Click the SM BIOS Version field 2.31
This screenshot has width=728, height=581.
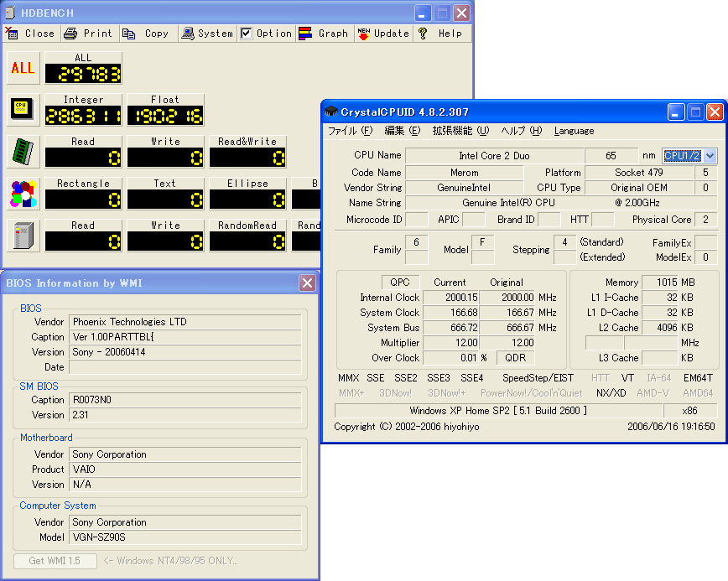click(x=185, y=415)
